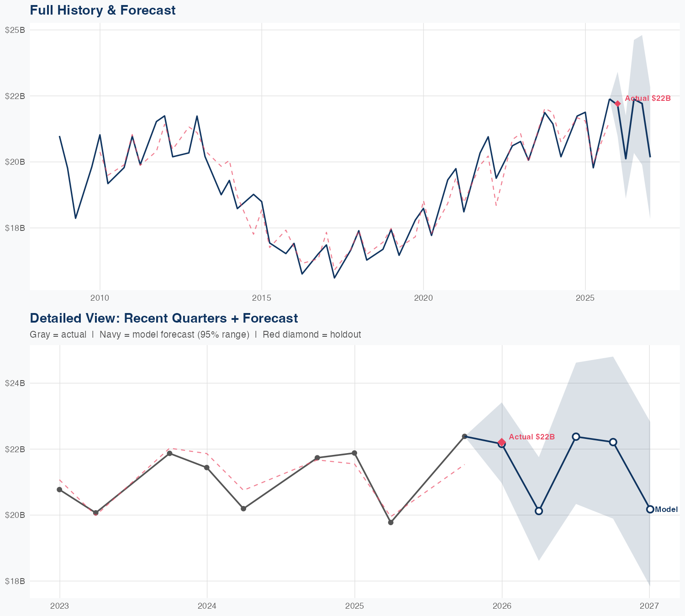Click the "Model" label at the forecast end
This screenshot has height=616, width=685.
666,510
